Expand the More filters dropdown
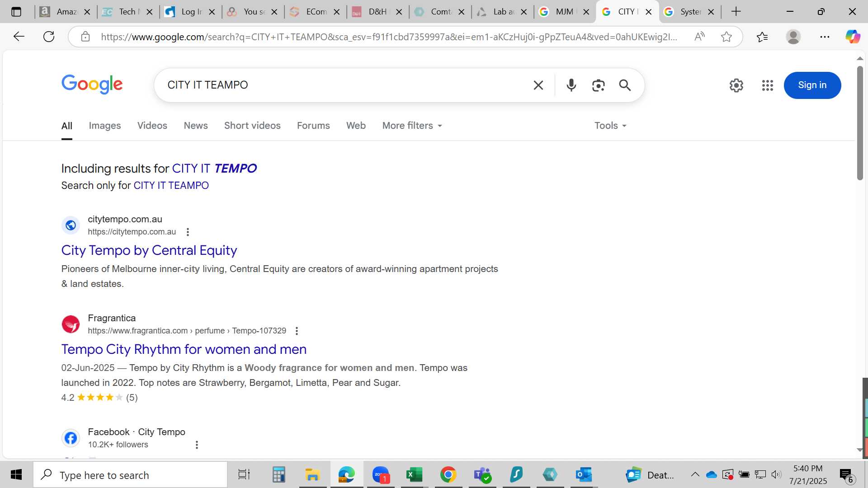868x488 pixels. (412, 126)
